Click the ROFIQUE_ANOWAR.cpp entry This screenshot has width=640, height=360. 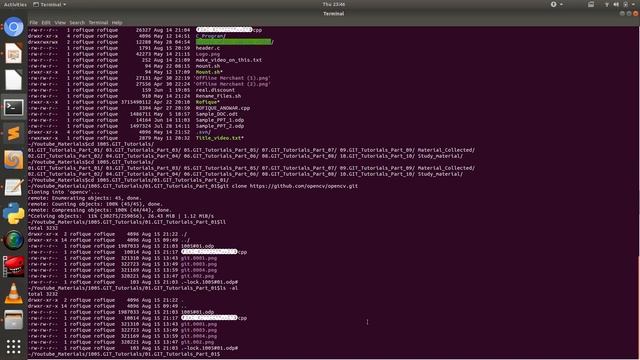[x=223, y=108]
